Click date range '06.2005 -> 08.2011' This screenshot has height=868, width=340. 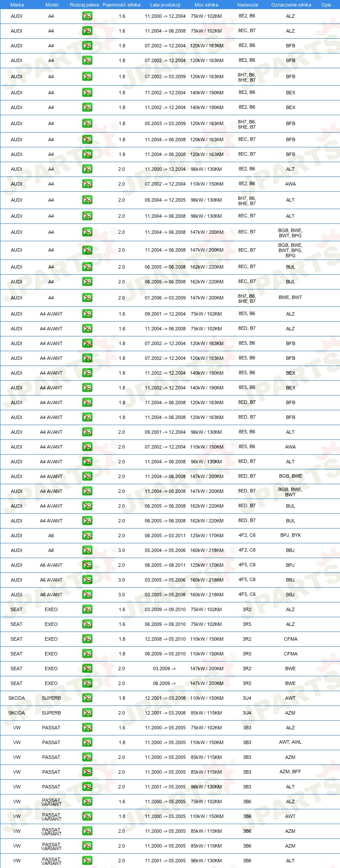coord(165,565)
